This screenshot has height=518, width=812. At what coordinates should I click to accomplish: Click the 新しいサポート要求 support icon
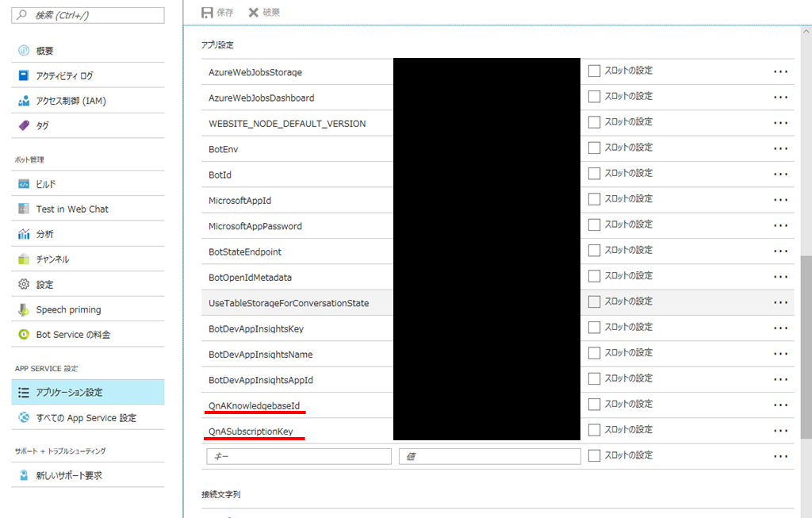(x=24, y=475)
